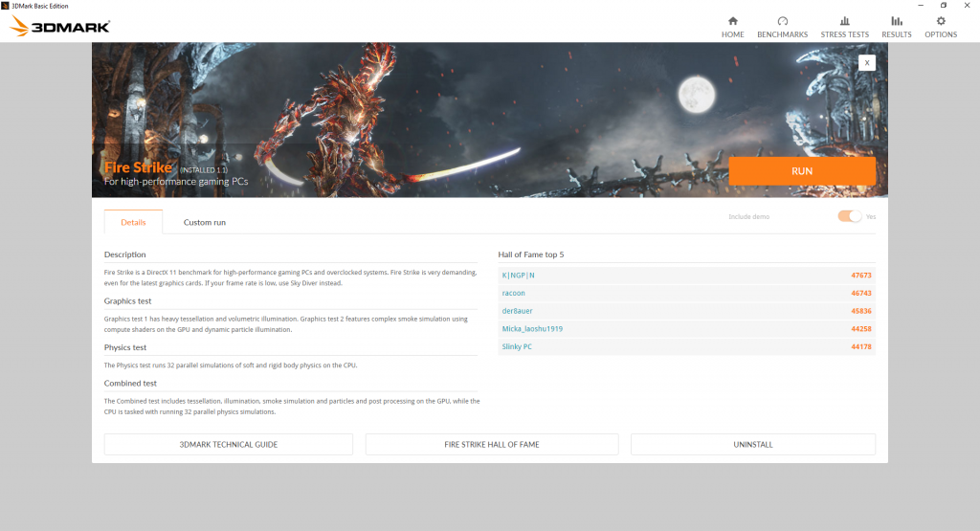Click the UNINSTALL button
This screenshot has height=531, width=980.
(753, 444)
